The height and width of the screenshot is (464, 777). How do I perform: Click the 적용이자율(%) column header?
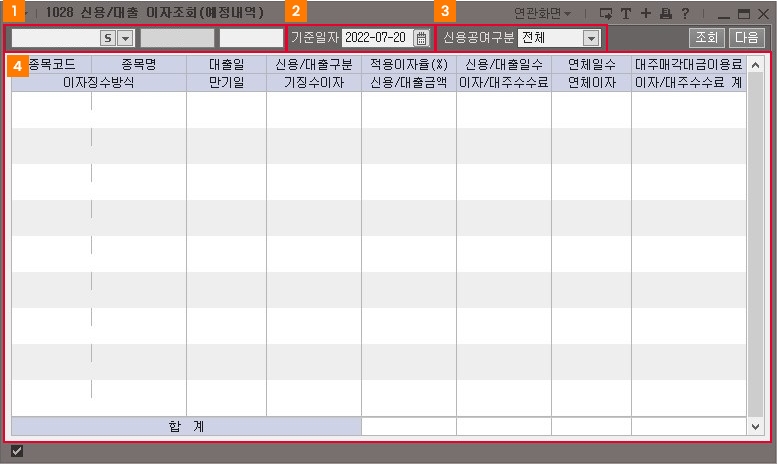(409, 64)
